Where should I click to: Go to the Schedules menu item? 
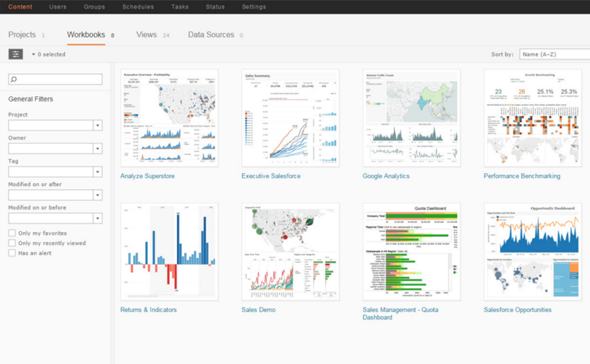(x=137, y=7)
